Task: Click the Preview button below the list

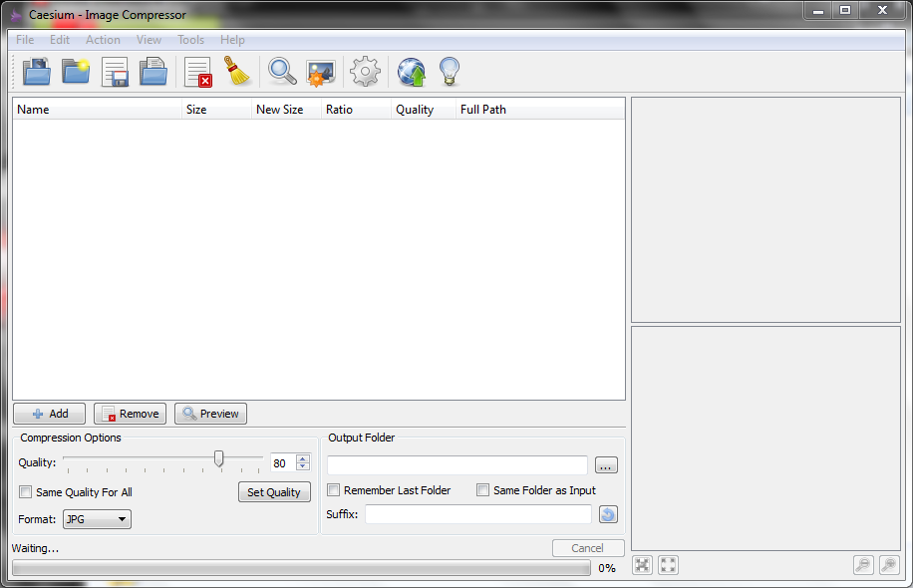Action: click(210, 414)
